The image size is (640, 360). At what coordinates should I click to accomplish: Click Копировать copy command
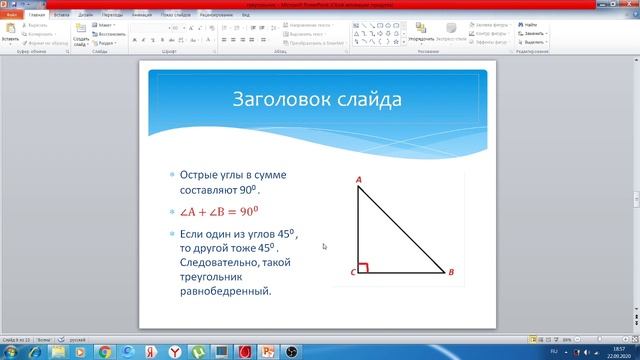pos(39,34)
